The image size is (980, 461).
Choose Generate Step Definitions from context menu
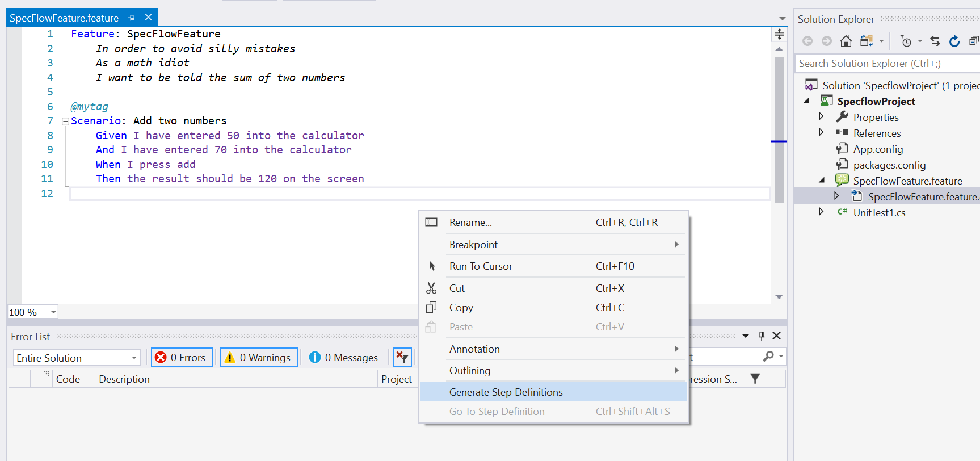[x=506, y=392]
